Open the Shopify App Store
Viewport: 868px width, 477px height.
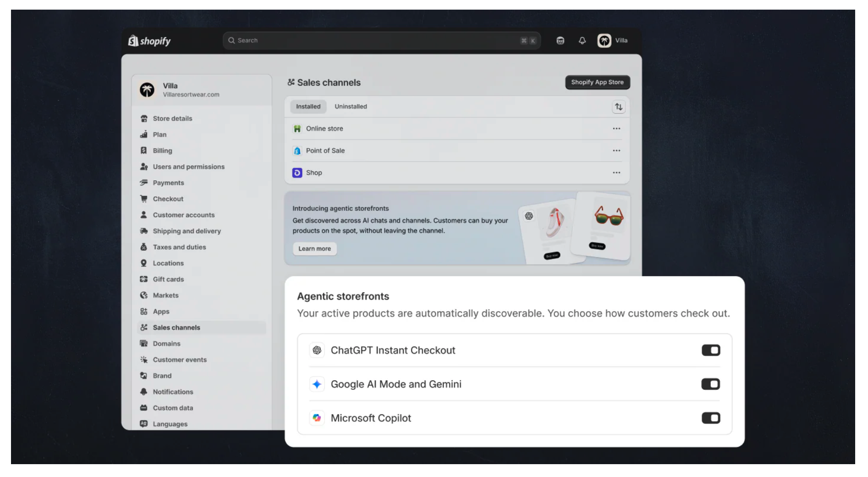click(598, 82)
